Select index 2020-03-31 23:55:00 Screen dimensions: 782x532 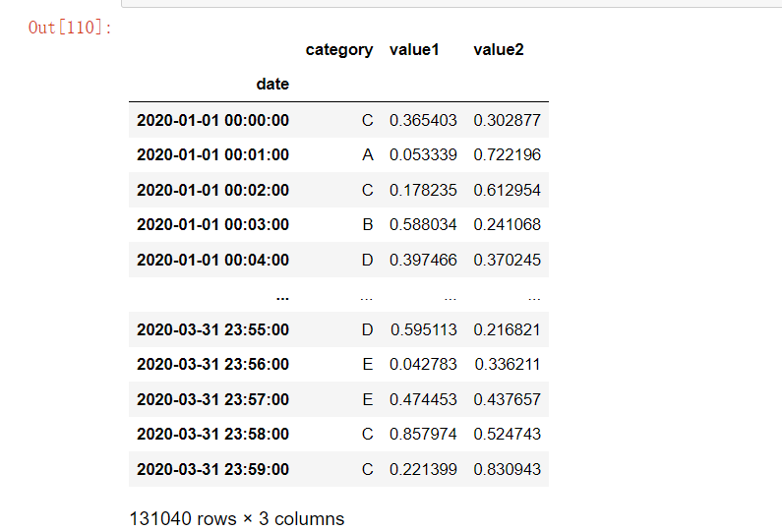212,329
